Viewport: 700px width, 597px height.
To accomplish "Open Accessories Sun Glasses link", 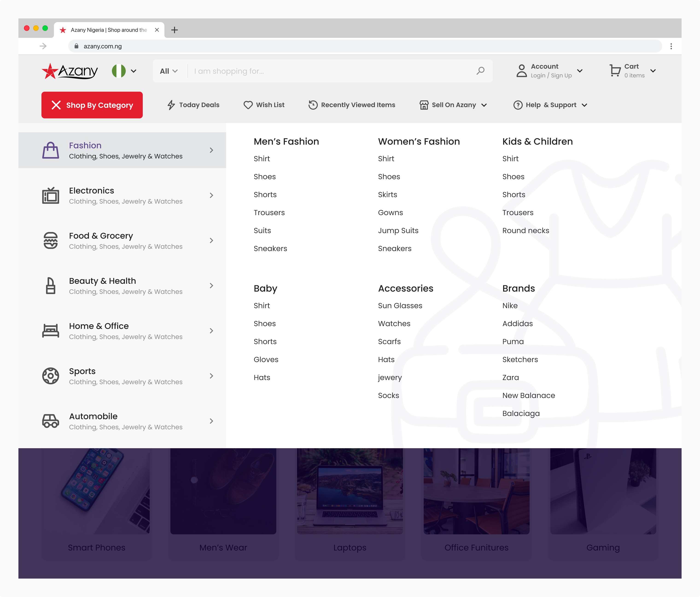I will [x=400, y=306].
